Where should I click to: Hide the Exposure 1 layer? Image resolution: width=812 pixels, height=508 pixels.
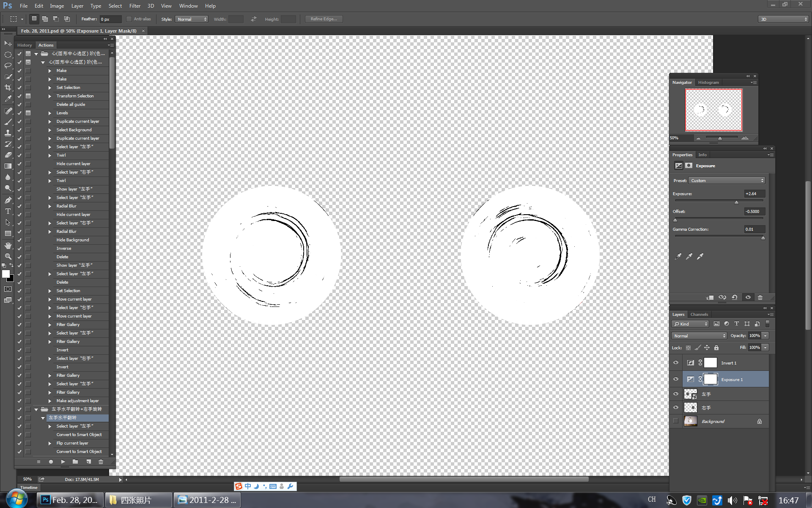[676, 379]
